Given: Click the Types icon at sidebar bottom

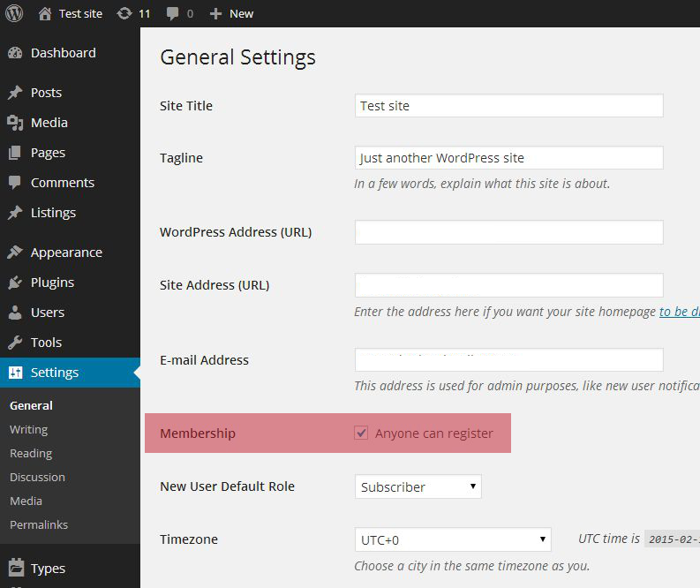Looking at the screenshot, I should tap(16, 568).
